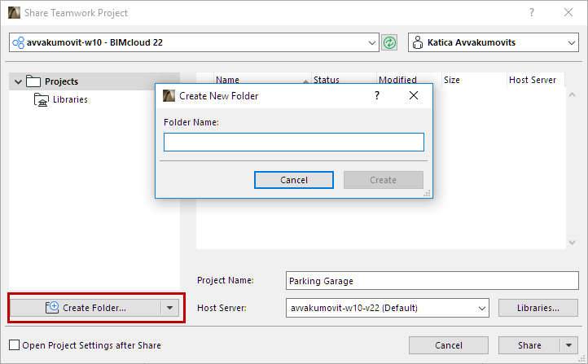Sort list by Name column header
Screen dimensions: 588x364
pos(262,80)
